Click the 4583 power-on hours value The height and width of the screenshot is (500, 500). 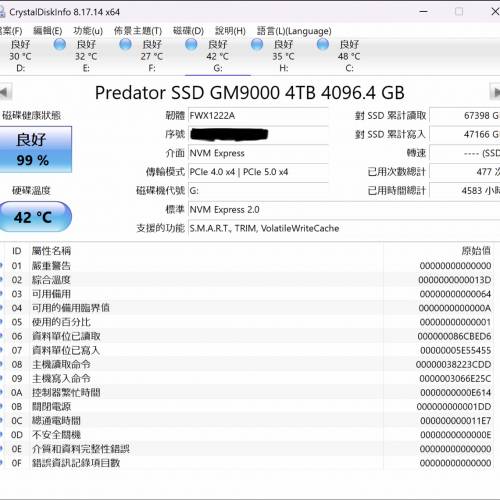coord(465,191)
